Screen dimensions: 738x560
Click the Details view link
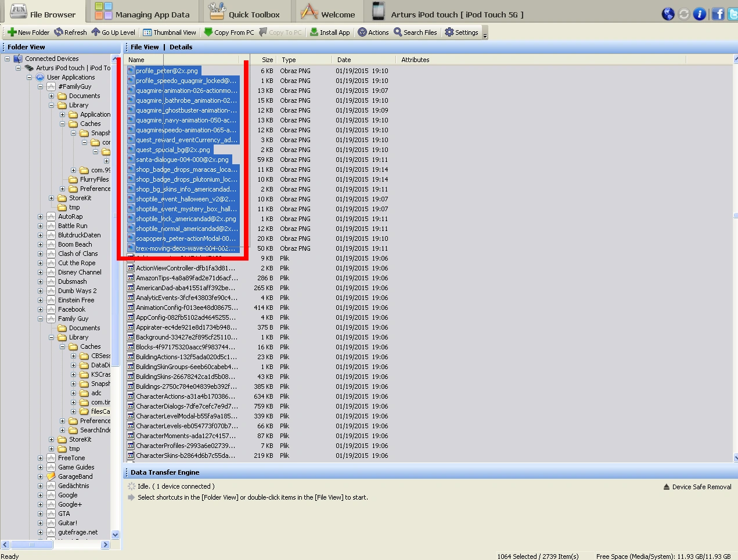(x=181, y=47)
